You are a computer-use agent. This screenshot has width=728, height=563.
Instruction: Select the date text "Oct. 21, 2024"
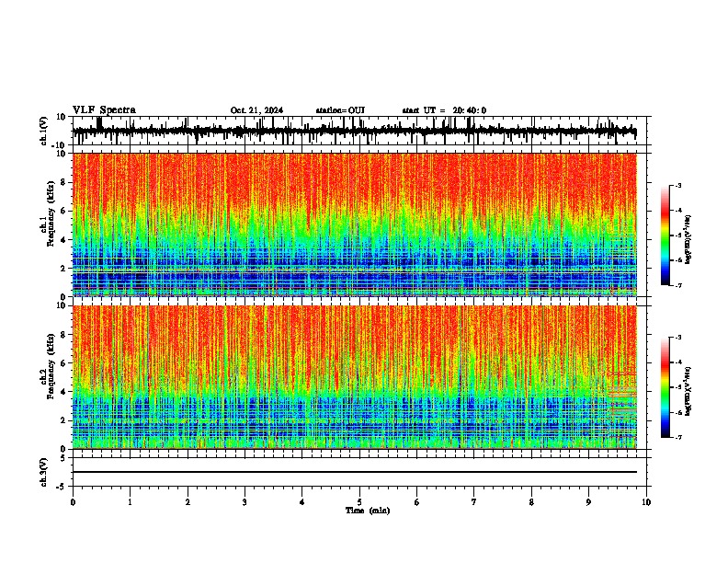point(256,110)
